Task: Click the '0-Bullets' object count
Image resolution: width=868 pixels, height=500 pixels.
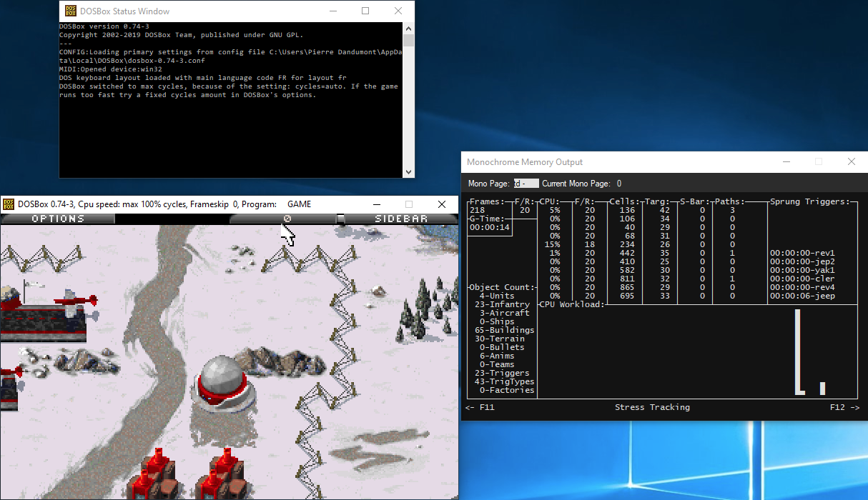Action: 502,347
